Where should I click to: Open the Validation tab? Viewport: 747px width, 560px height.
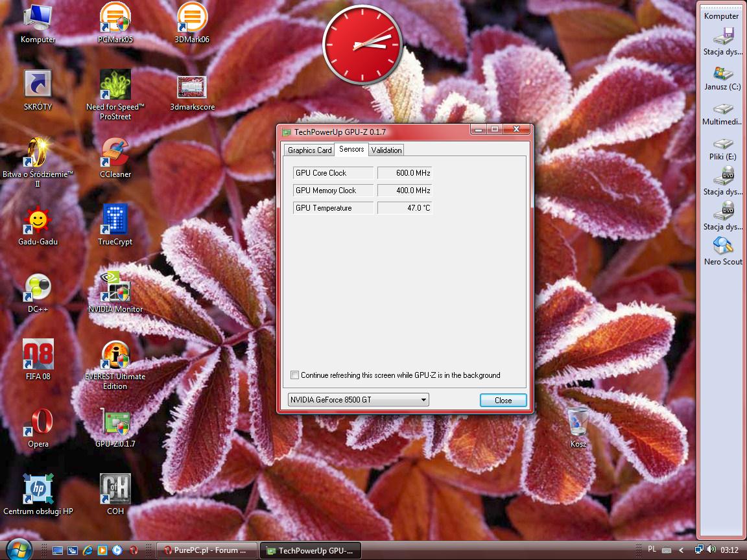[x=386, y=150]
